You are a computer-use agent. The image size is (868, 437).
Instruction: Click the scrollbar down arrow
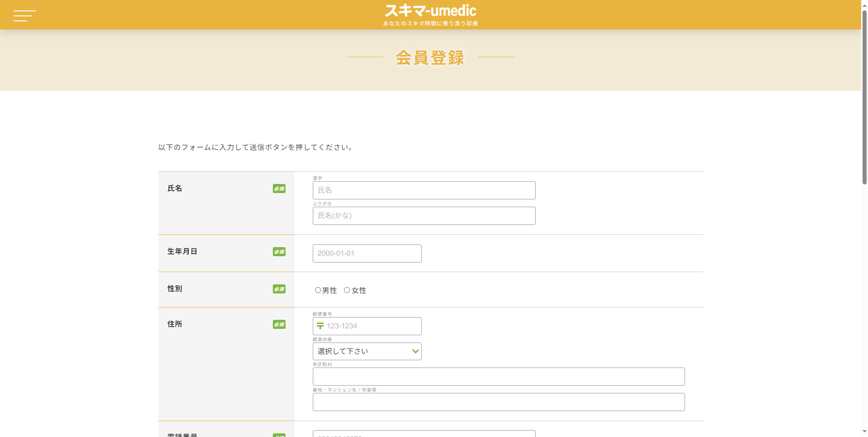click(x=864, y=432)
